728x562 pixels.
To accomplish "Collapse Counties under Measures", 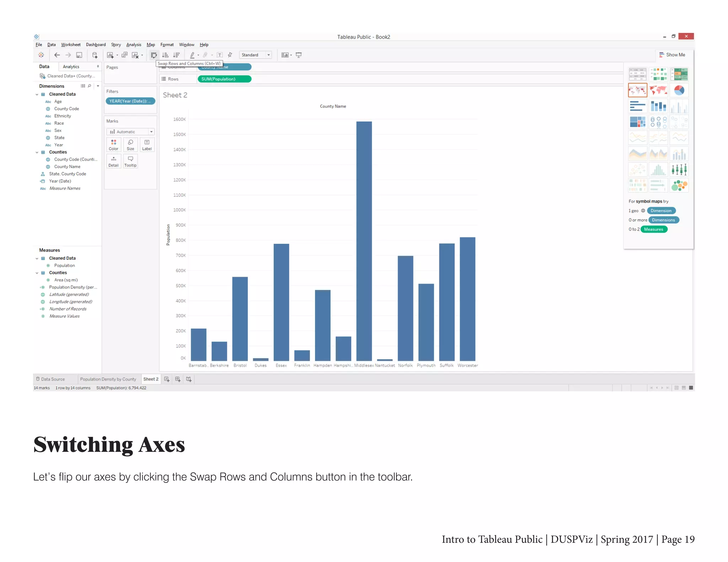I will (37, 273).
